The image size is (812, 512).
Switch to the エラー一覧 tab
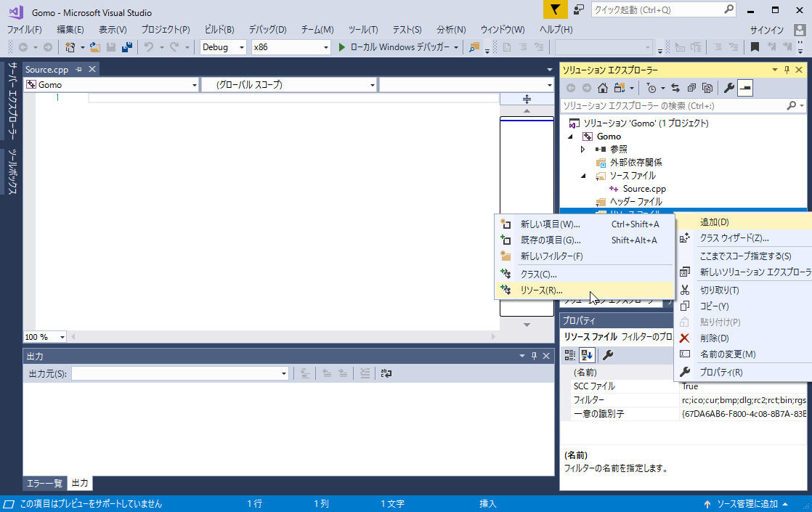(x=44, y=483)
